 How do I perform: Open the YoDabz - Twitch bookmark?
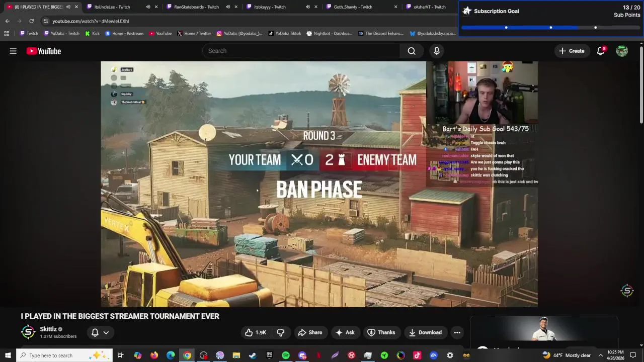[61, 34]
